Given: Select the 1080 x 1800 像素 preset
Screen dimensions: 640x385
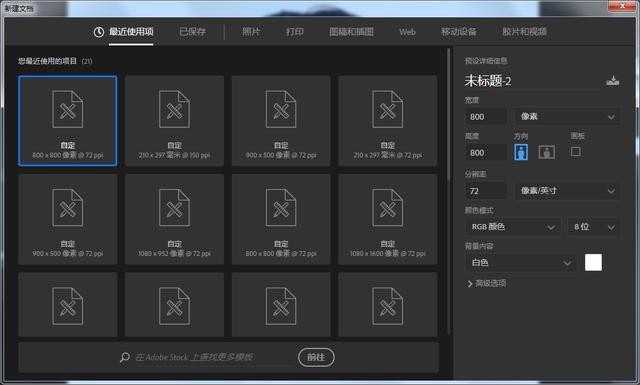Looking at the screenshot, I should coord(387,219).
